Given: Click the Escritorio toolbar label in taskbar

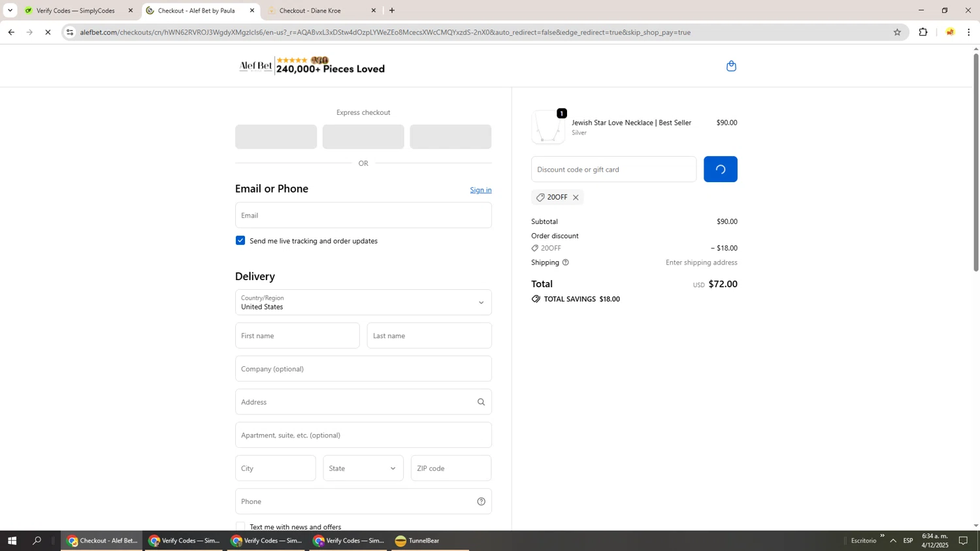Looking at the screenshot, I should (863, 541).
